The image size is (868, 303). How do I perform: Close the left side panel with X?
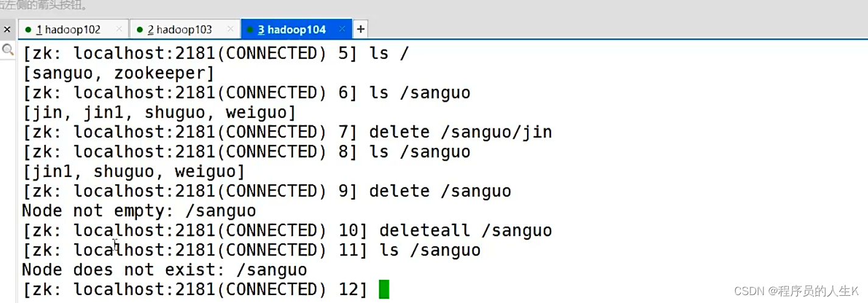click(x=7, y=29)
